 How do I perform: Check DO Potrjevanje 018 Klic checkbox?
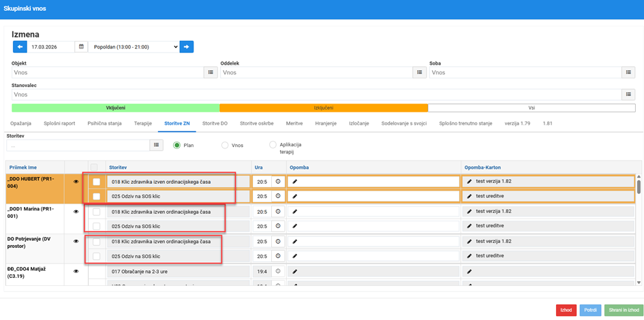pyautogui.click(x=97, y=242)
